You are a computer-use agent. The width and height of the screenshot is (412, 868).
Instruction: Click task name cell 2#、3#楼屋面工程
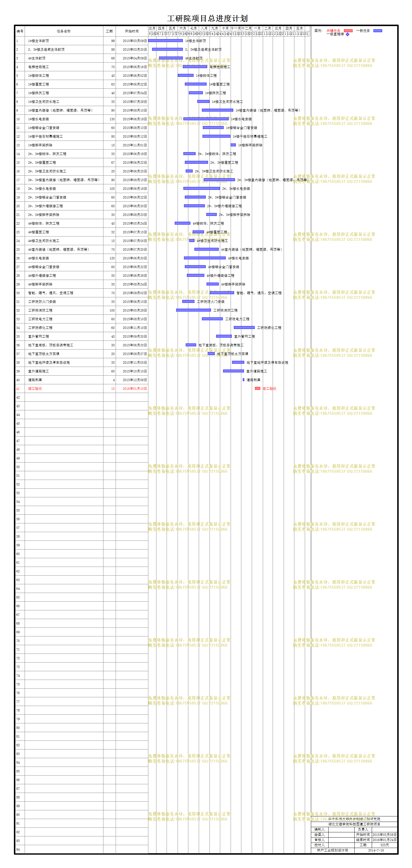tap(64, 163)
